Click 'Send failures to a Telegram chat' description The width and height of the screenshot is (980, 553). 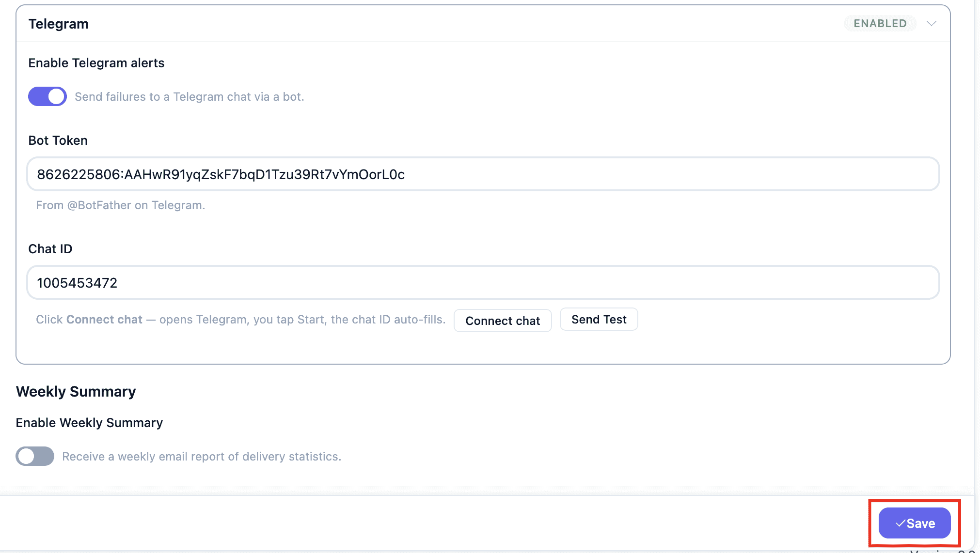pyautogui.click(x=190, y=97)
